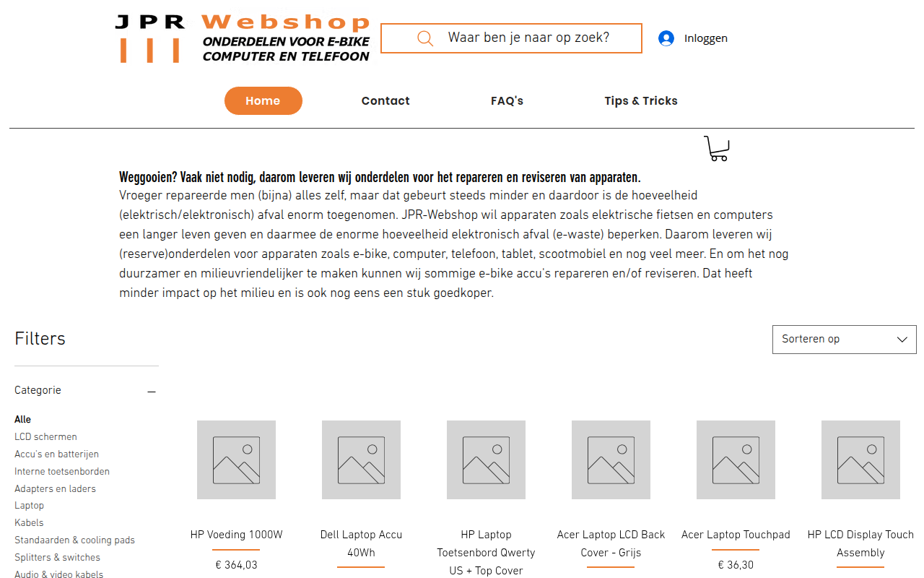Click the HP LCD Display Touch Assembly title
This screenshot has width=924, height=578.
(x=860, y=544)
